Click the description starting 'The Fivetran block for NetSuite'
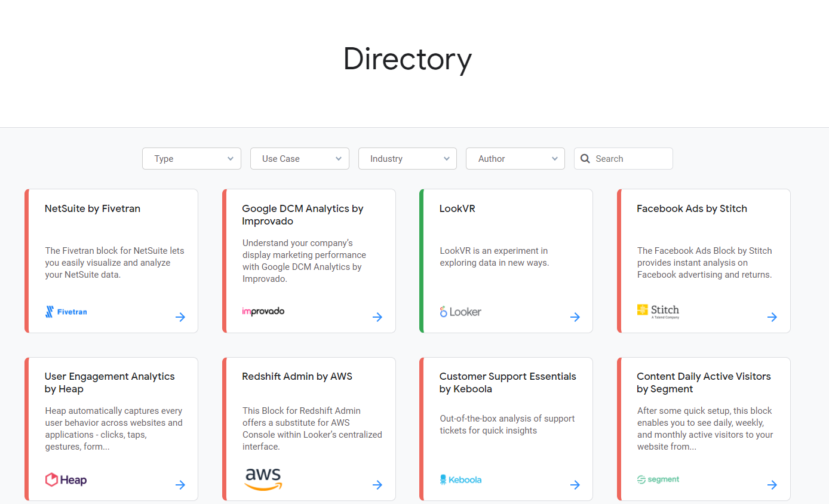Viewport: 829px width, 504px height. coord(115,263)
